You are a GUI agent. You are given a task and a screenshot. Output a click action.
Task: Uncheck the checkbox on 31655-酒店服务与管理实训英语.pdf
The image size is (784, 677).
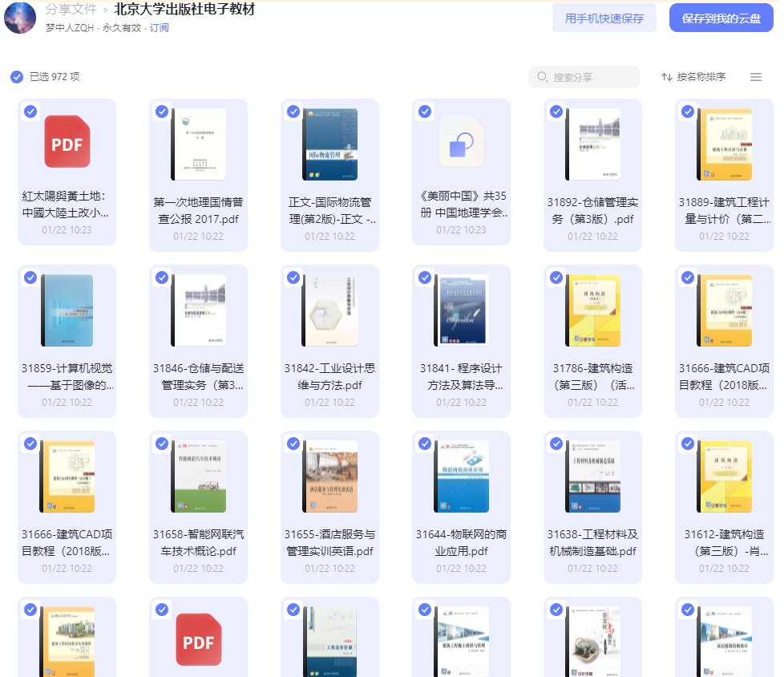tap(293, 444)
